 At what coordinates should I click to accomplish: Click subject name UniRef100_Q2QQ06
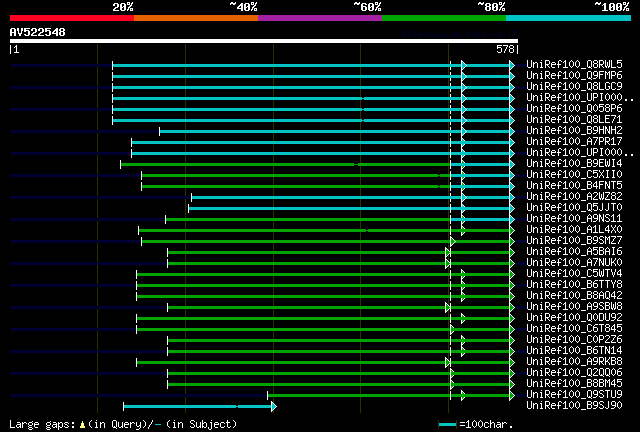(x=574, y=373)
